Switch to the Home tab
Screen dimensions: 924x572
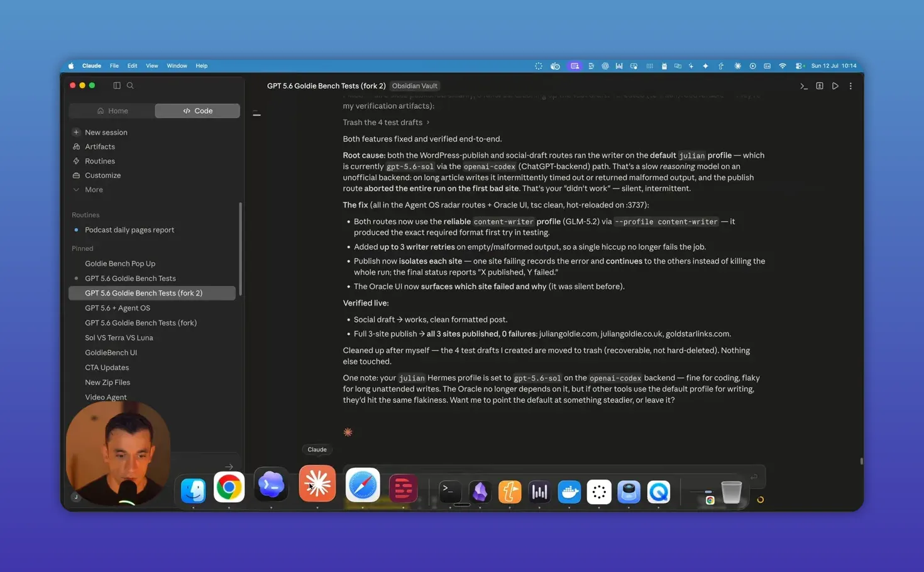point(112,111)
